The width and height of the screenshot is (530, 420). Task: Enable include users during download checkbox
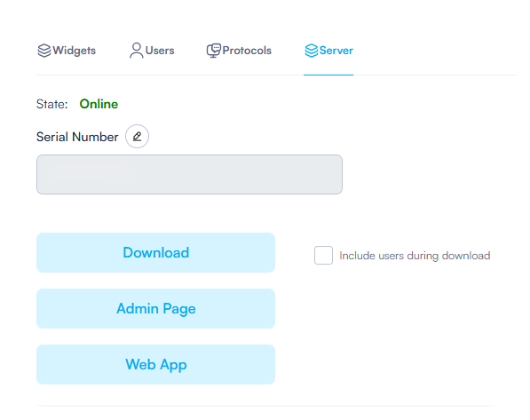[323, 256]
